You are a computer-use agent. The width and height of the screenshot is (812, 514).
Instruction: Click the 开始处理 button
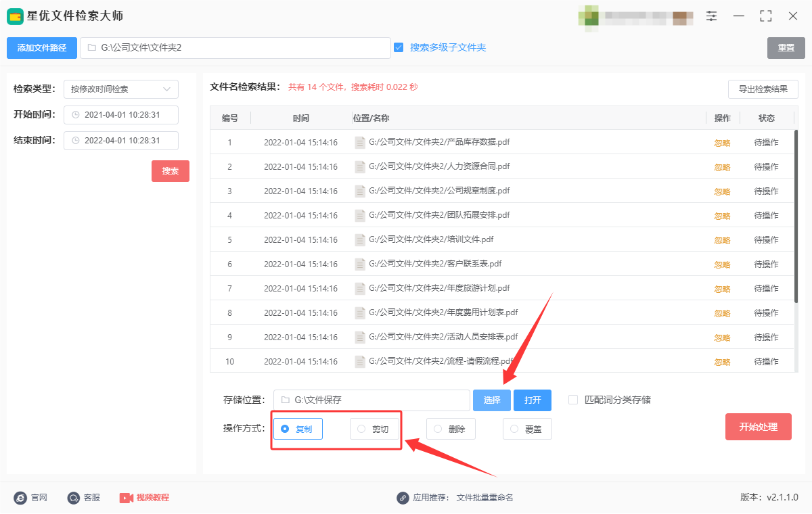759,427
